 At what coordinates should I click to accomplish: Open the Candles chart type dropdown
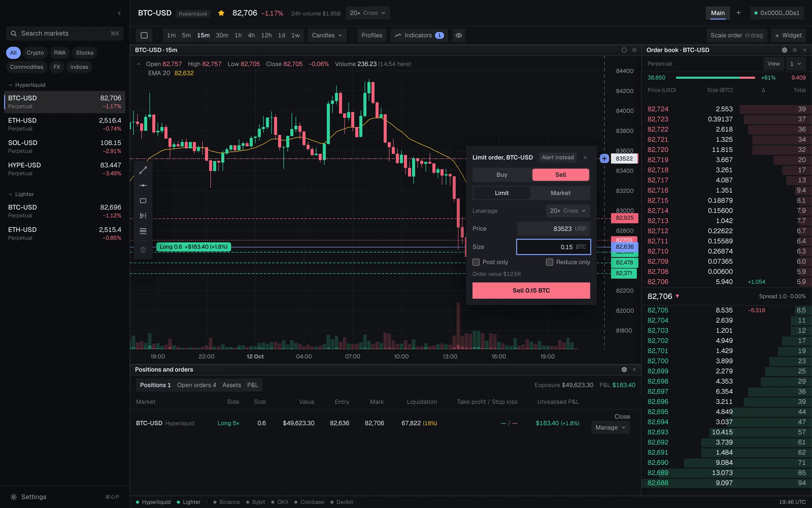[x=327, y=35]
